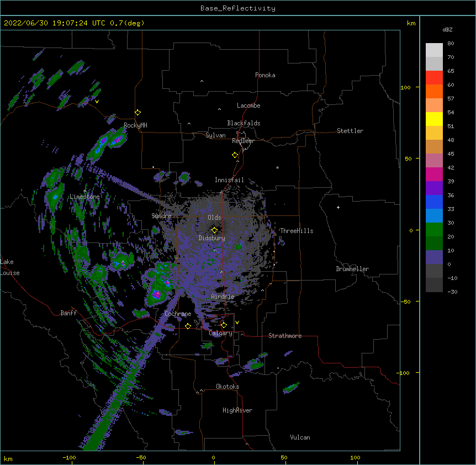
Task: Select the 30 dBZ green color swatch
Action: tap(434, 230)
